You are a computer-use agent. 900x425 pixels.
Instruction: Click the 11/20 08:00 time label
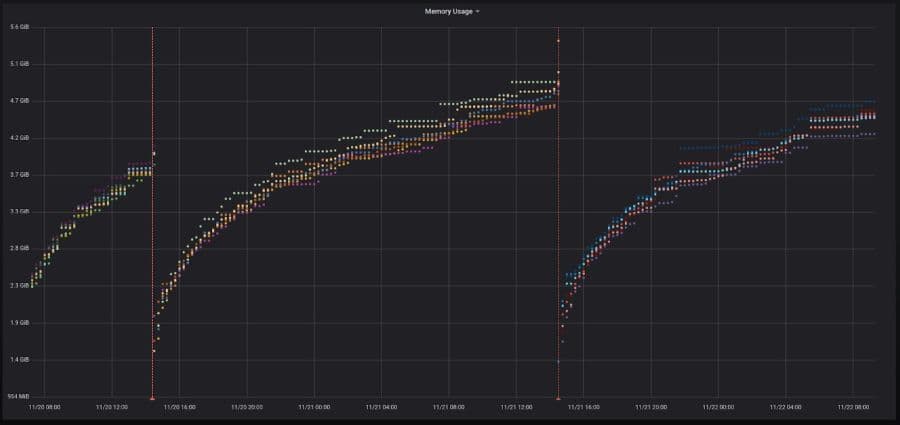44,407
